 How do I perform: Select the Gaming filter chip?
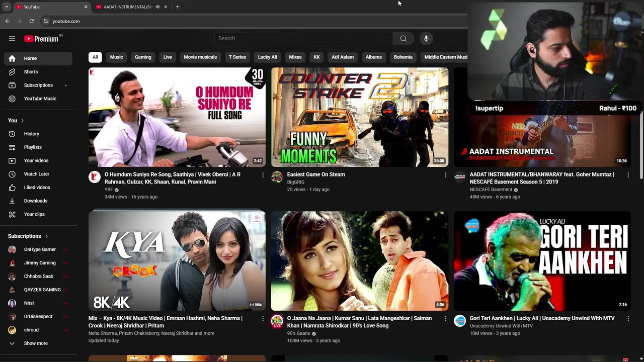pos(143,57)
